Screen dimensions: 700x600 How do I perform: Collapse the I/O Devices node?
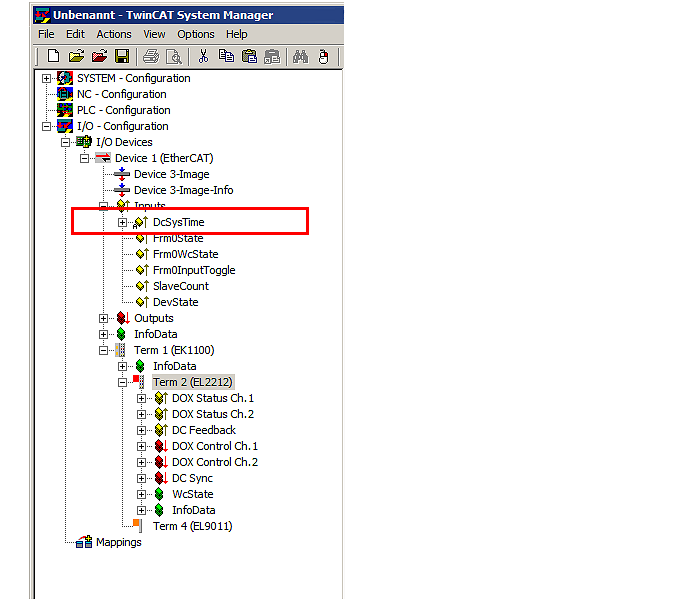65,142
